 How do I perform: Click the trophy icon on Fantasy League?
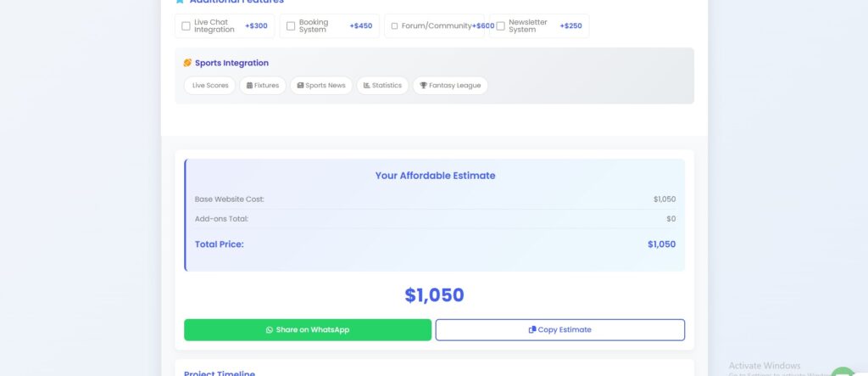tap(424, 86)
